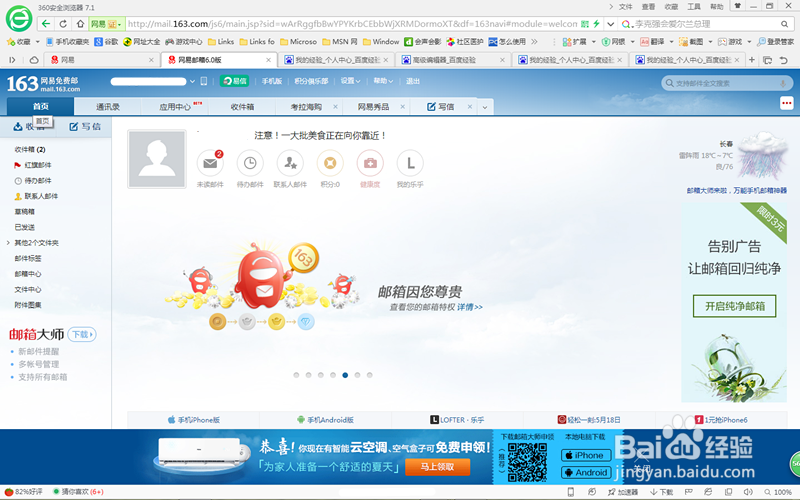Click the compose button in sidebar
The height and width of the screenshot is (500, 800).
click(85, 127)
